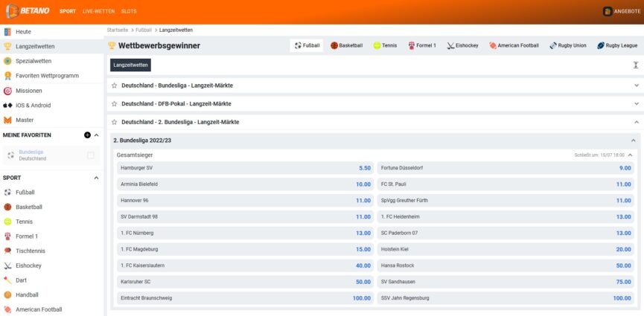This screenshot has width=644, height=316.
Task: Click the Spezialwetten icon
Action: 7,61
